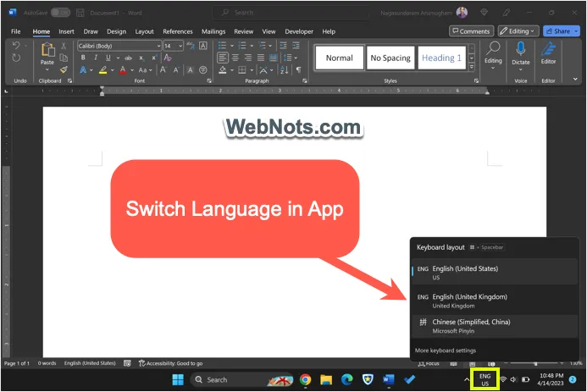Click the Superscript icon
This screenshot has height=392, width=587.
pyautogui.click(x=154, y=58)
